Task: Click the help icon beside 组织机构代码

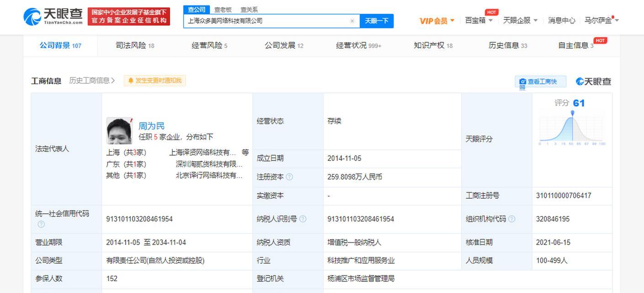Action: pyautogui.click(x=511, y=219)
